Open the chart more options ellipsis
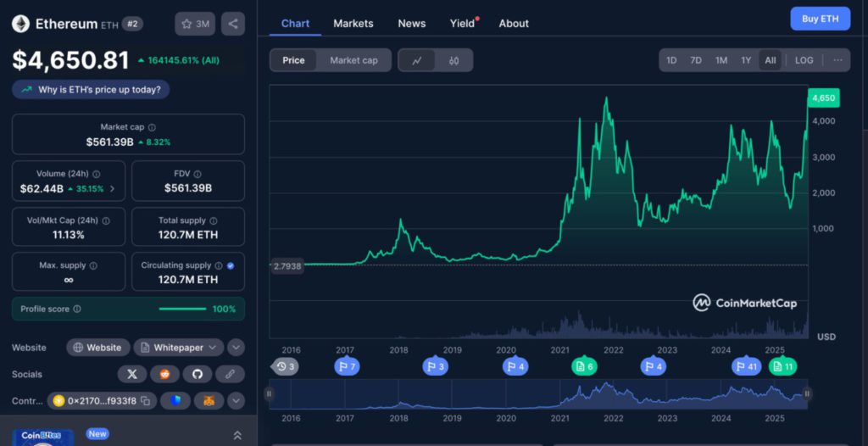The height and width of the screenshot is (446, 868). 837,60
